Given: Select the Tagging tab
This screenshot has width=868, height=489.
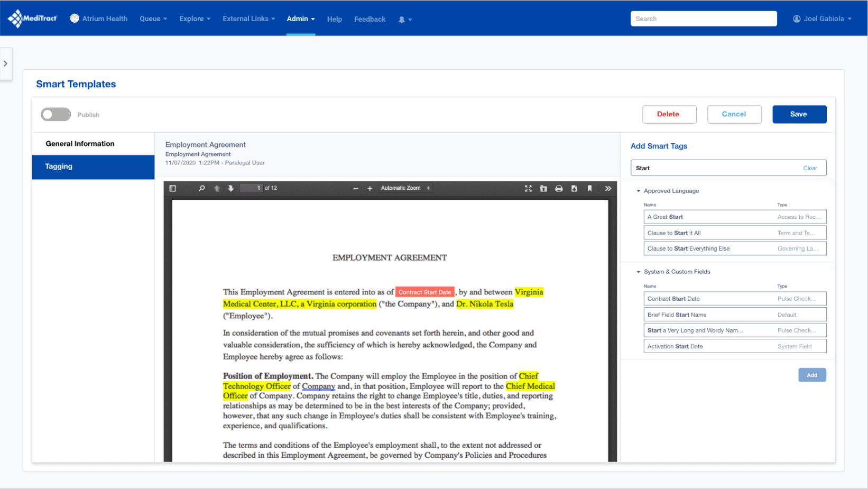Looking at the screenshot, I should click(93, 167).
